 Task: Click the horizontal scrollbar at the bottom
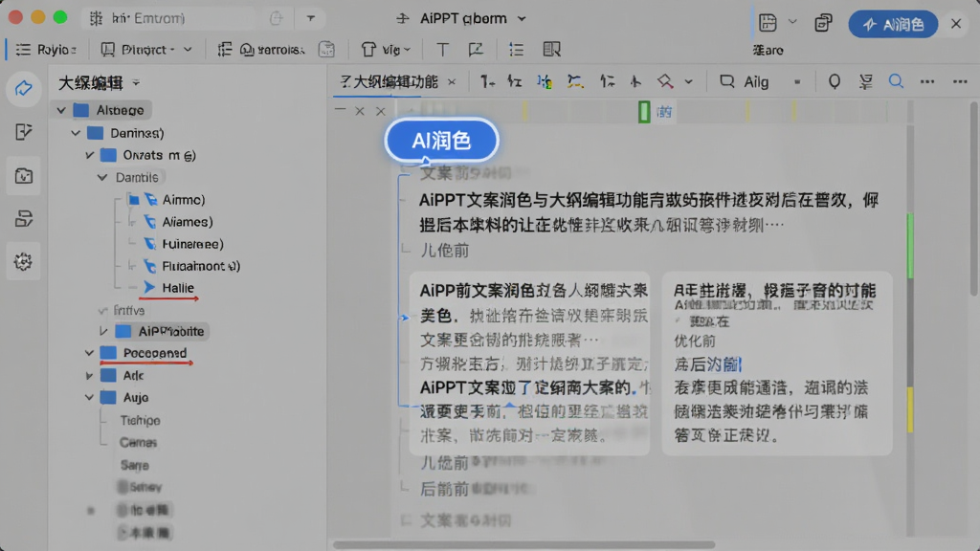523,544
